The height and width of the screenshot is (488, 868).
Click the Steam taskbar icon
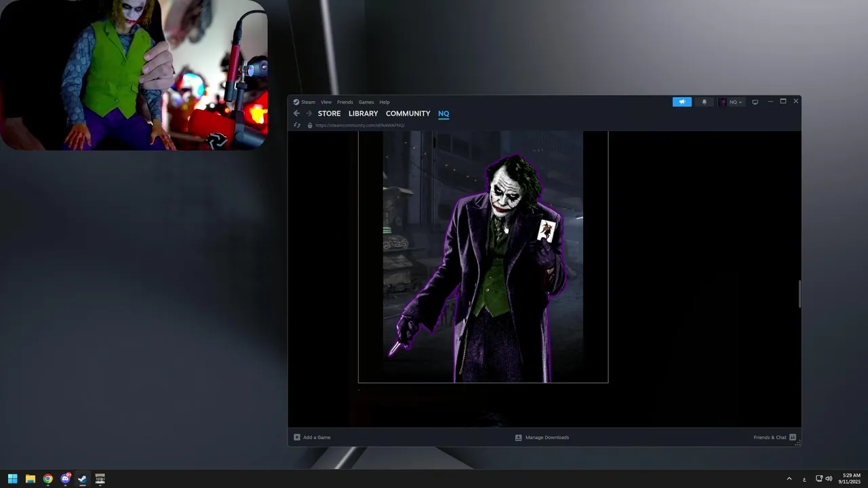coord(82,479)
